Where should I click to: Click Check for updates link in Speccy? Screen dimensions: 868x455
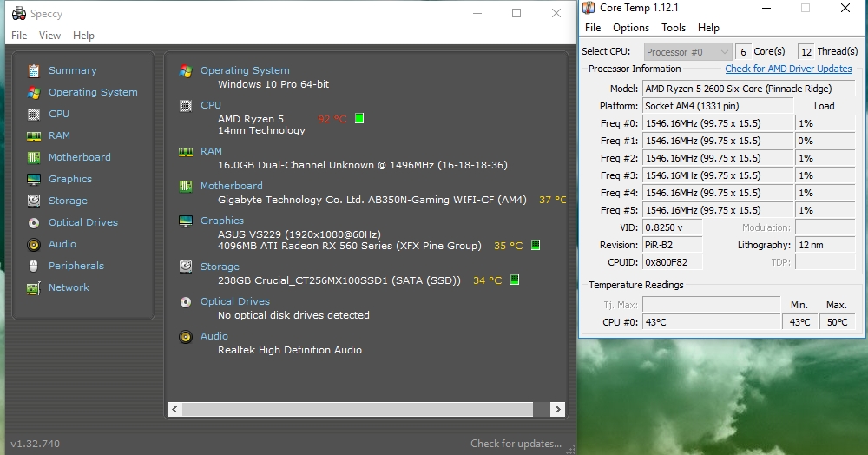pos(516,444)
